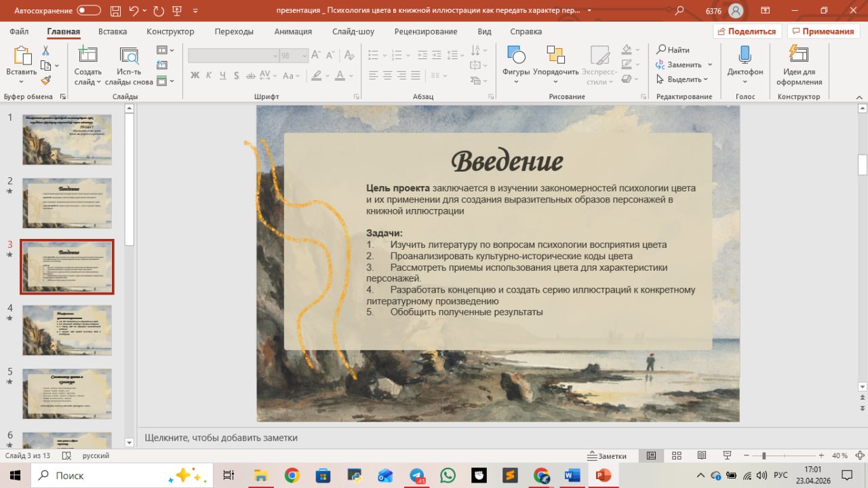Screen dimensions: 868x488
Task: Click the Вставить paste icon
Action: pos(22,56)
